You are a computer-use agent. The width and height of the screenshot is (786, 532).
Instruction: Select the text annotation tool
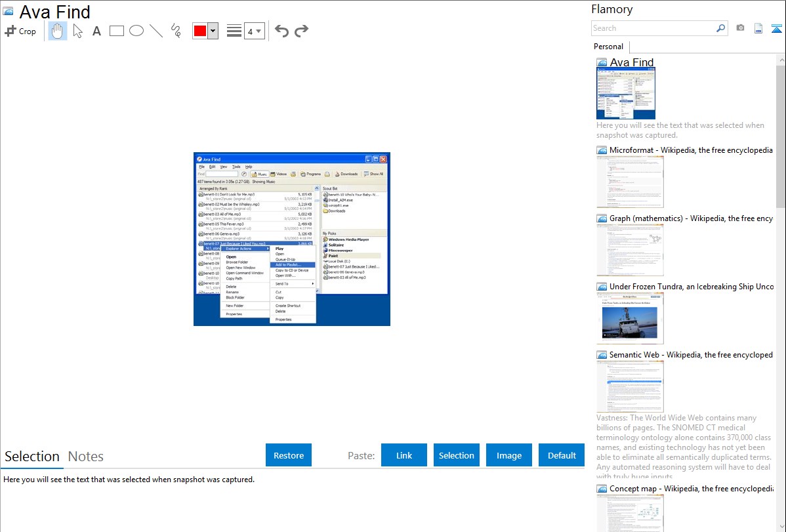coord(96,31)
